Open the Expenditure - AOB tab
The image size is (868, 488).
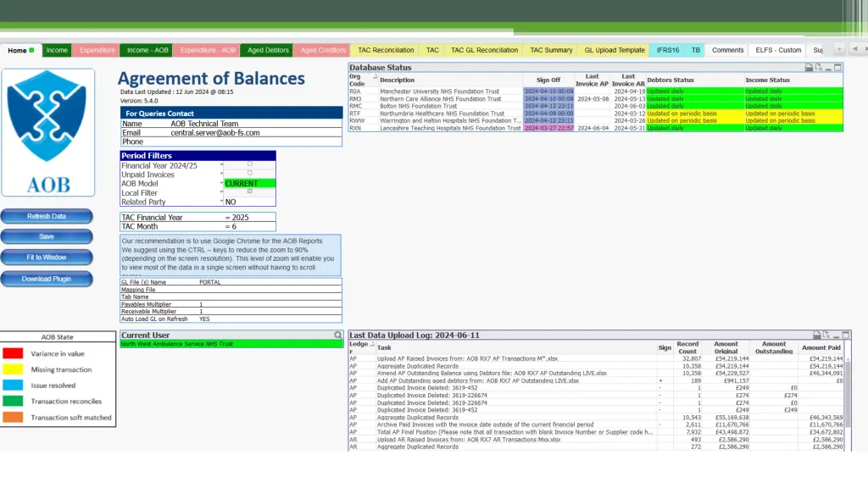[208, 50]
